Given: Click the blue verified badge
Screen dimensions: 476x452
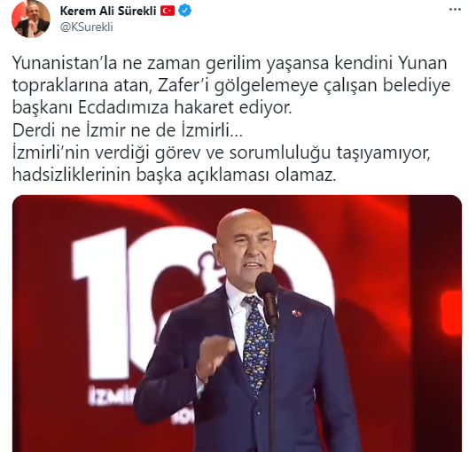Looking at the screenshot, I should click(184, 11).
